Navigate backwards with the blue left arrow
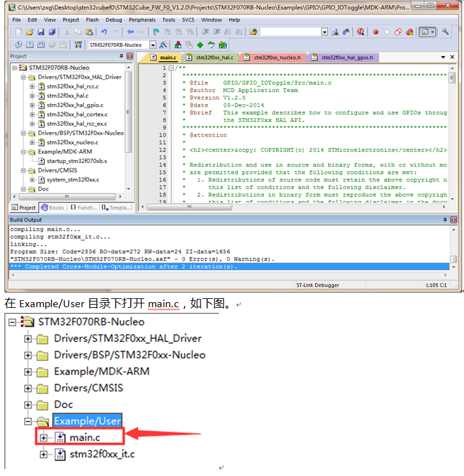The image size is (464, 476). click(x=131, y=32)
